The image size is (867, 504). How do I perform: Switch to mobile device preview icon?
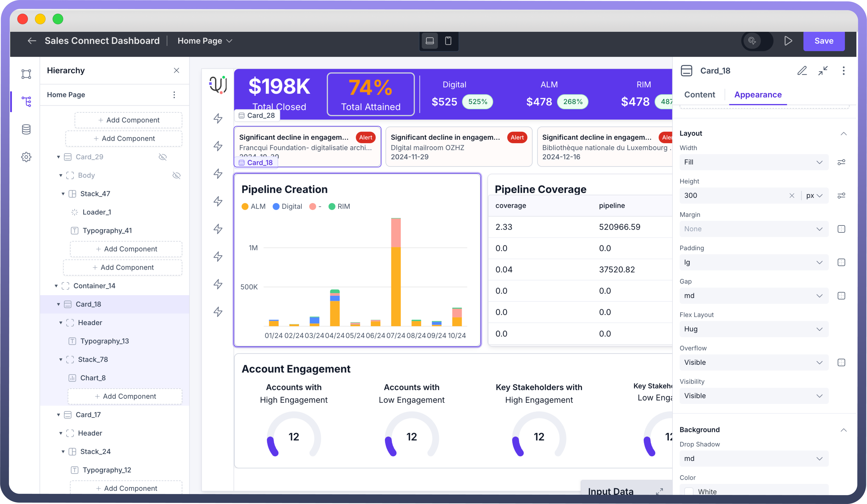[448, 41]
